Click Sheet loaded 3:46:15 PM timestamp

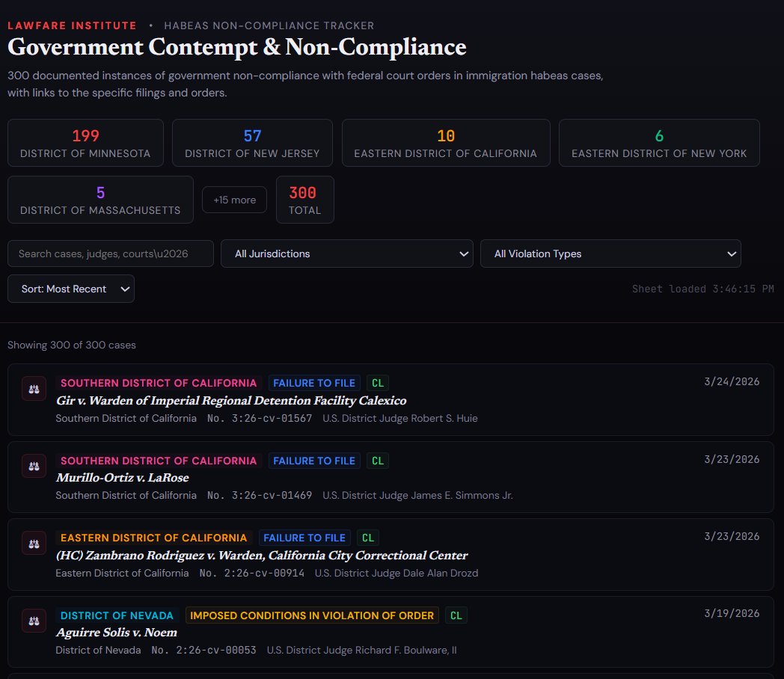[x=703, y=289]
